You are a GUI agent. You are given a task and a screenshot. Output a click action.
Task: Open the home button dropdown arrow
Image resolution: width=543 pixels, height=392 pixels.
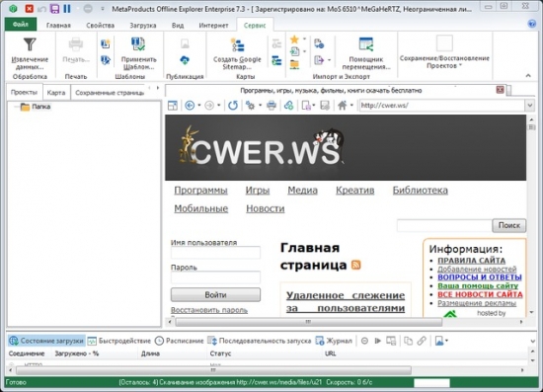pyautogui.click(x=351, y=106)
